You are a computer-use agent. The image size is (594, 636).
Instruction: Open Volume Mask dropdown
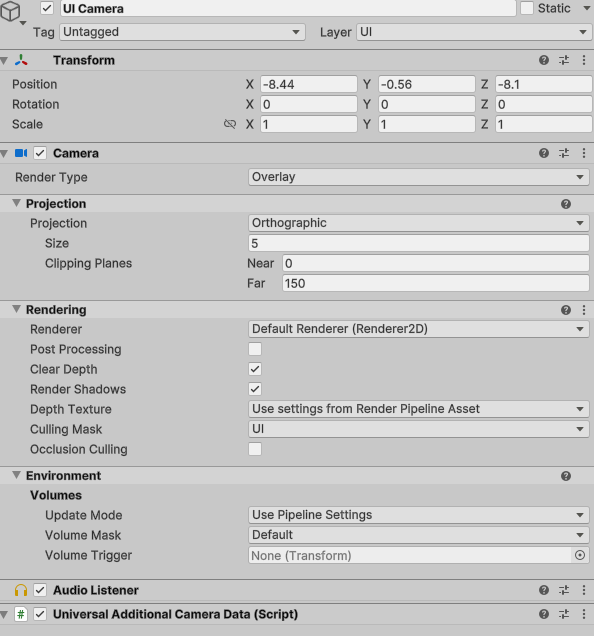[419, 535]
